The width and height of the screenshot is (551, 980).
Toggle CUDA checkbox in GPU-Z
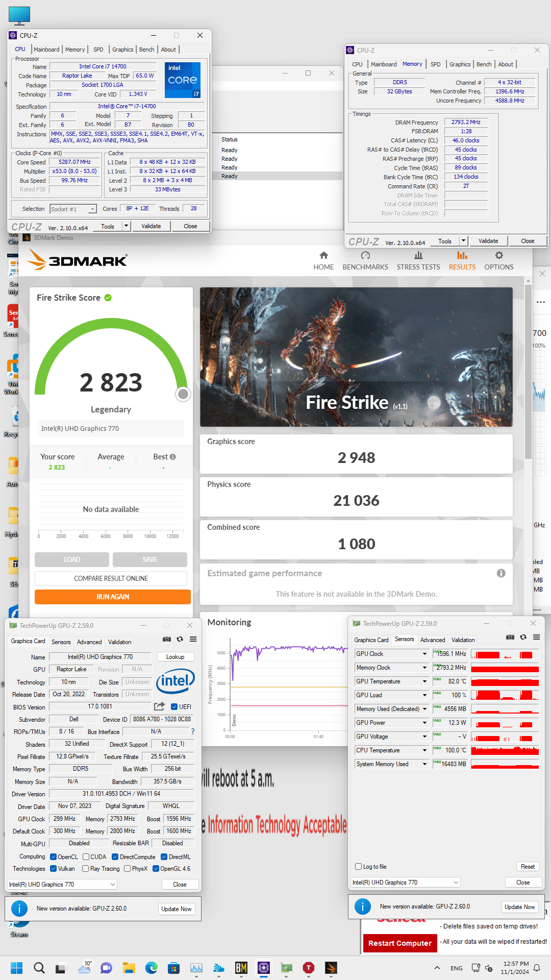(86, 857)
